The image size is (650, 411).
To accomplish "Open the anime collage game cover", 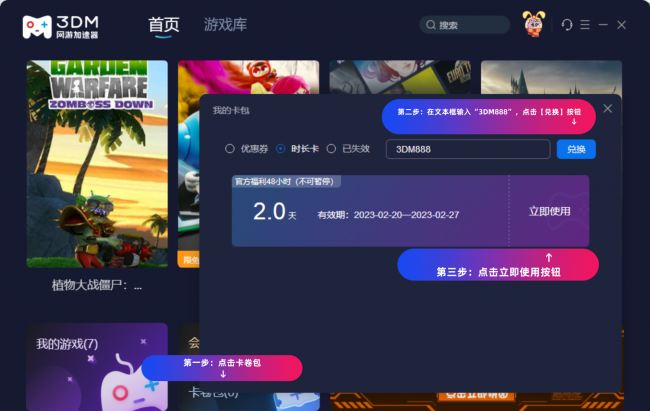I will 400,77.
